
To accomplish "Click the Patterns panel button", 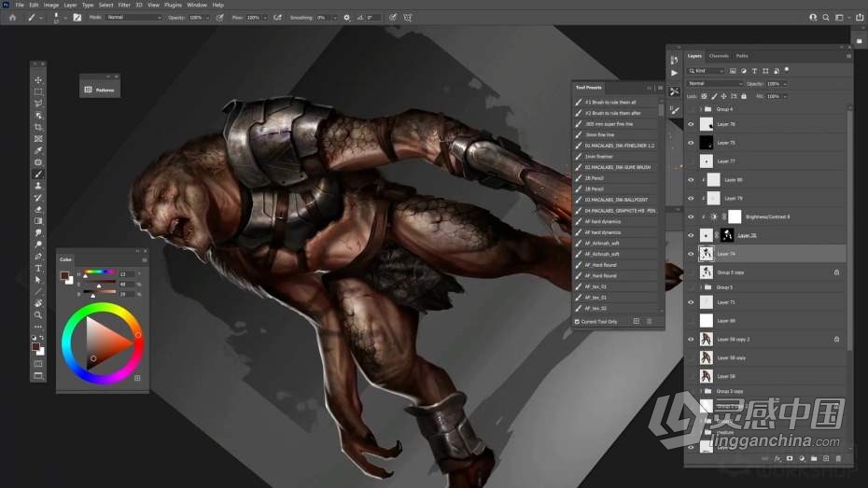I will coord(100,90).
